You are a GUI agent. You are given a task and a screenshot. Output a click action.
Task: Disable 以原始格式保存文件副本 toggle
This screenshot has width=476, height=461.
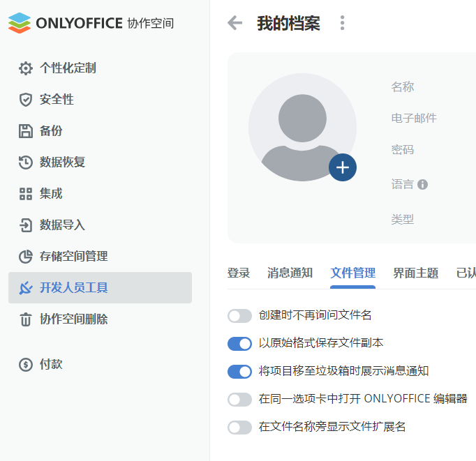(x=239, y=344)
